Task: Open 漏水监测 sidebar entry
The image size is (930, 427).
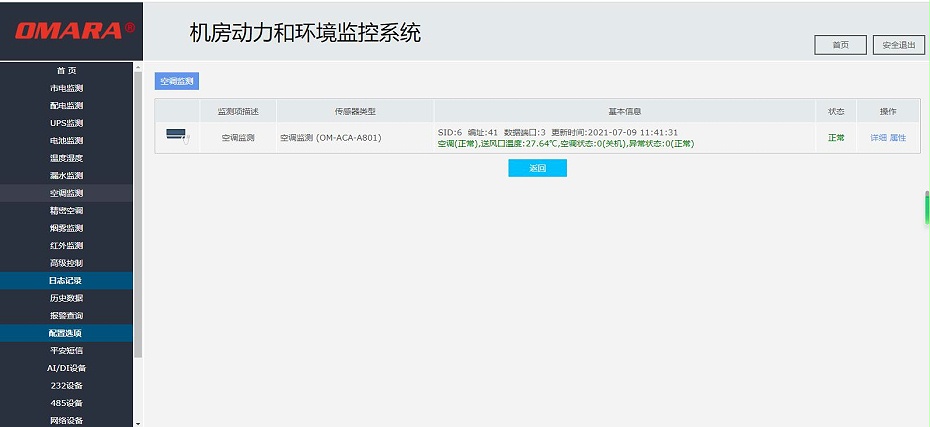Action: [x=66, y=176]
